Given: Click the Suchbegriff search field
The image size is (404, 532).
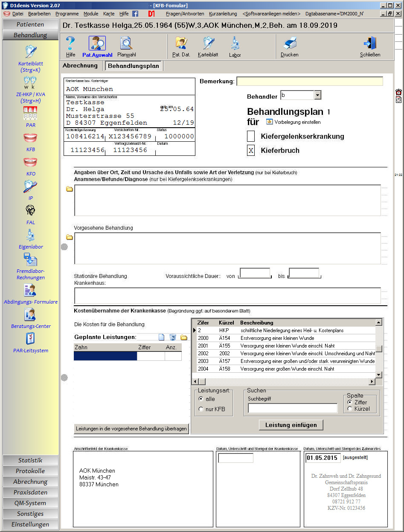Looking at the screenshot, I should tap(293, 408).
